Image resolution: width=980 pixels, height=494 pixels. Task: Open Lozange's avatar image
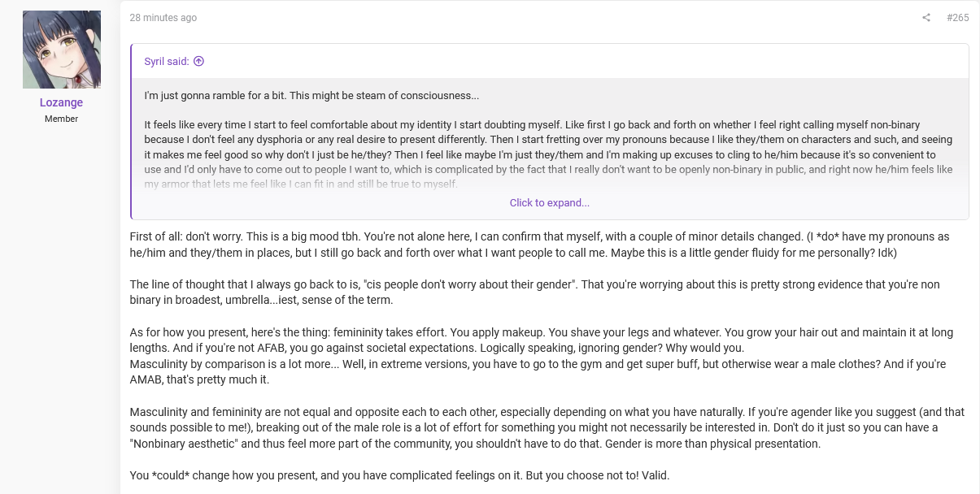point(62,50)
